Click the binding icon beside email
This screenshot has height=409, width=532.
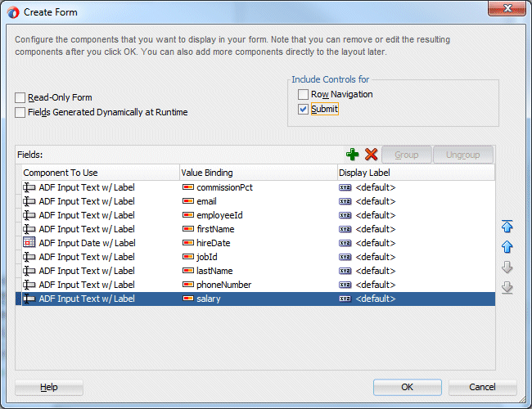(x=188, y=201)
